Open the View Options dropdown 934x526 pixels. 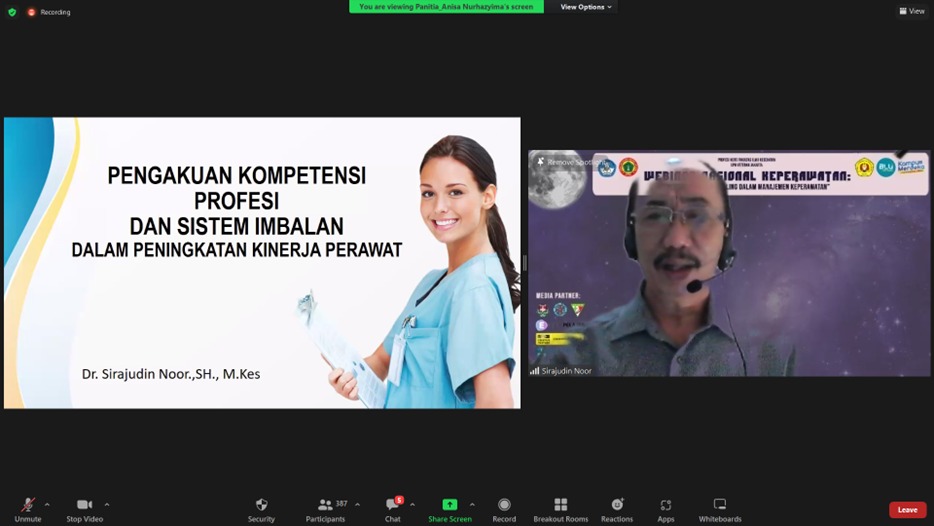[x=585, y=7]
